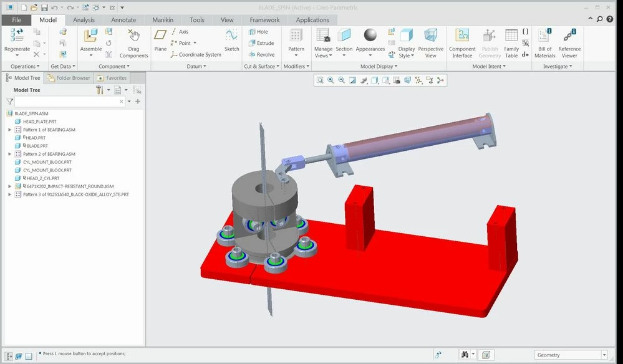Collapse the ribbon with the up arrow

point(591,19)
